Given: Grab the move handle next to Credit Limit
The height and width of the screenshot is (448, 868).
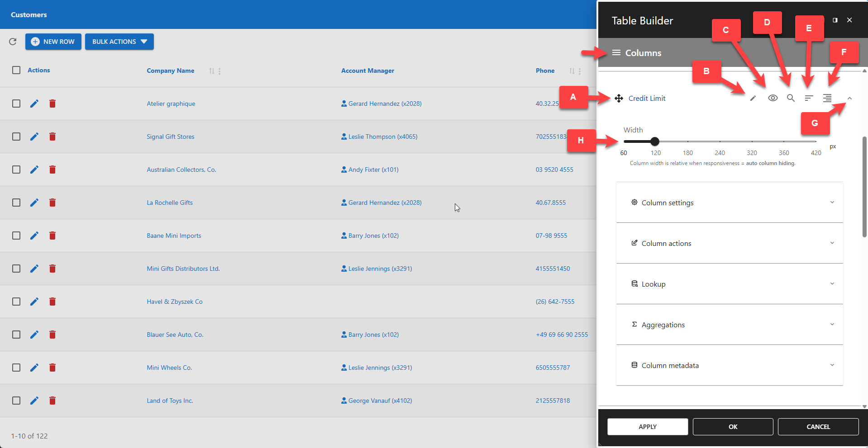Looking at the screenshot, I should (619, 98).
